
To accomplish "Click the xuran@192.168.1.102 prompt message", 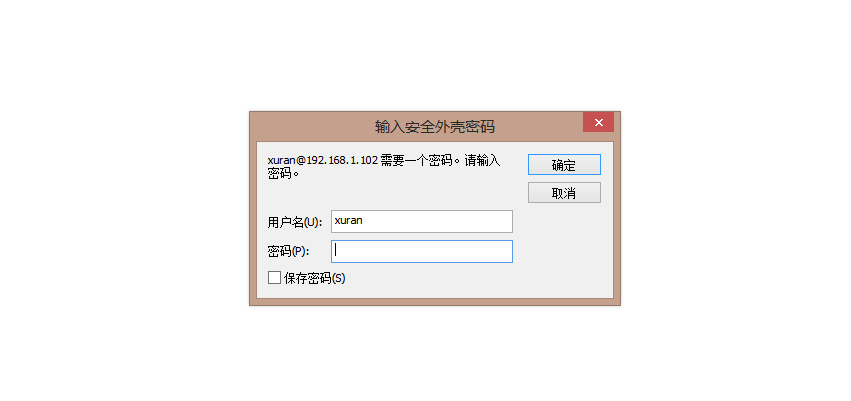I will click(322, 161).
